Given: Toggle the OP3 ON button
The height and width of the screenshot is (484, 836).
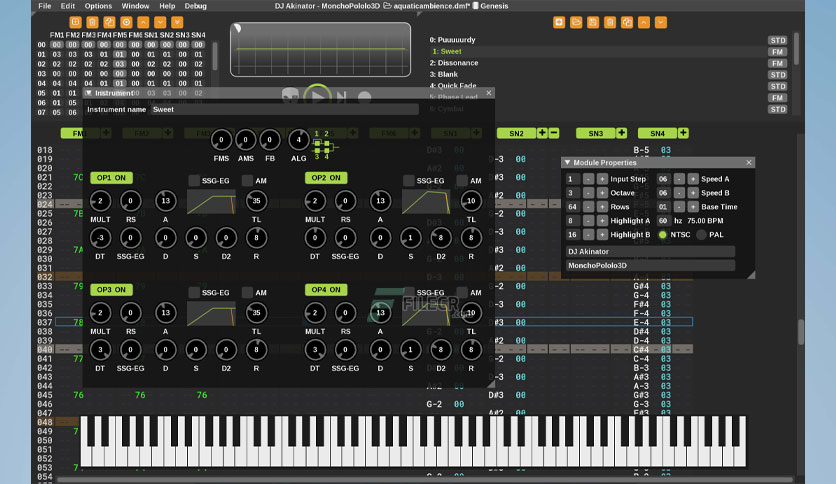Looking at the screenshot, I should point(111,289).
